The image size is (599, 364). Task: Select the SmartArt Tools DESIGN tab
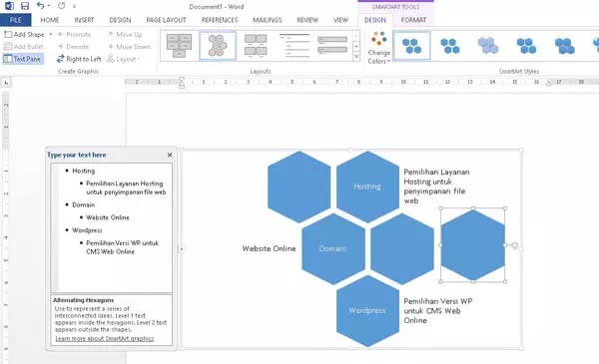[x=375, y=20]
